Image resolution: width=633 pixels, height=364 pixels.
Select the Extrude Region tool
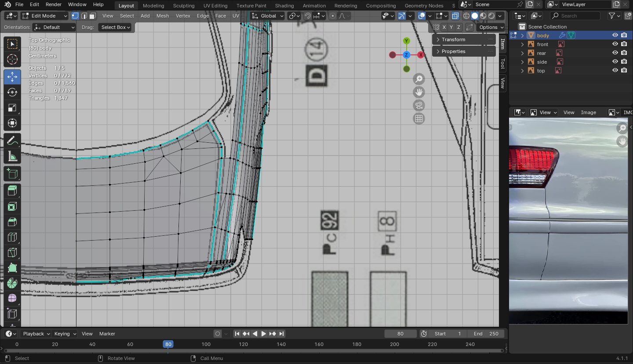tap(12, 190)
